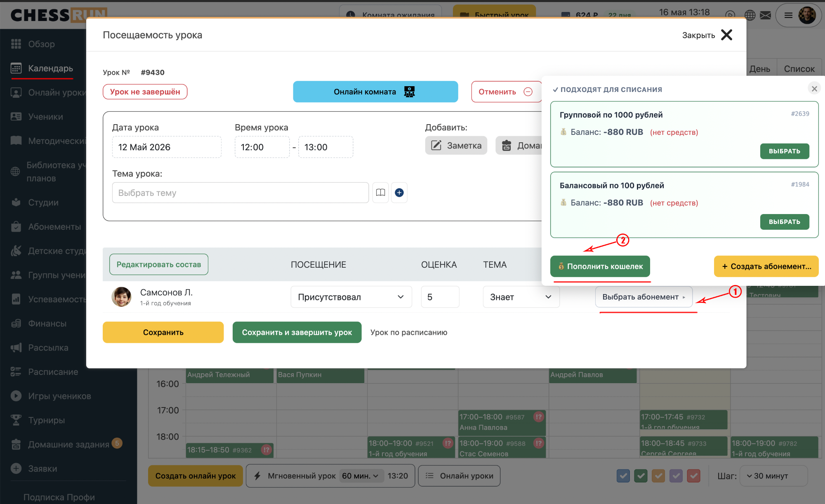Screen dimensions: 825x504
Task: Open Группы учеников sidebar icon
Action: click(16, 275)
